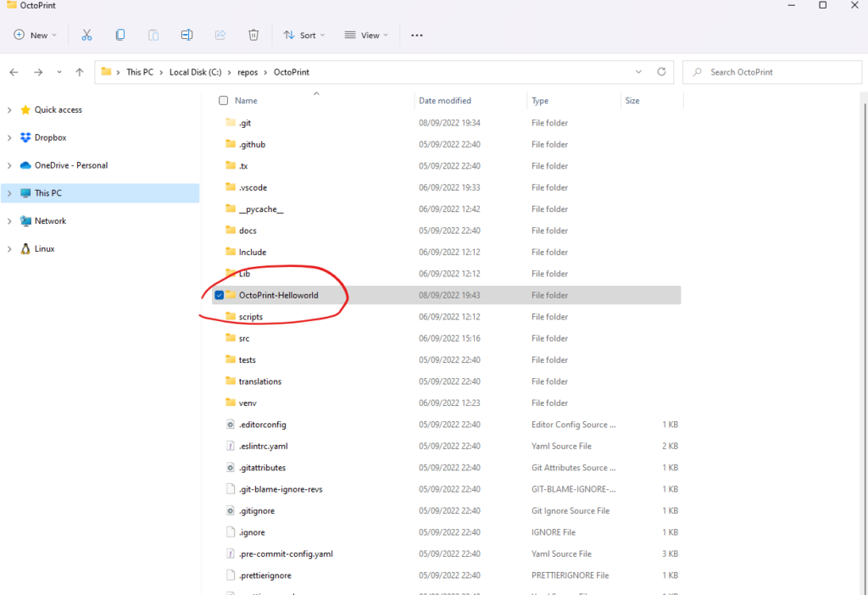
Task: Select This PC in navigation pane
Action: coord(100,193)
